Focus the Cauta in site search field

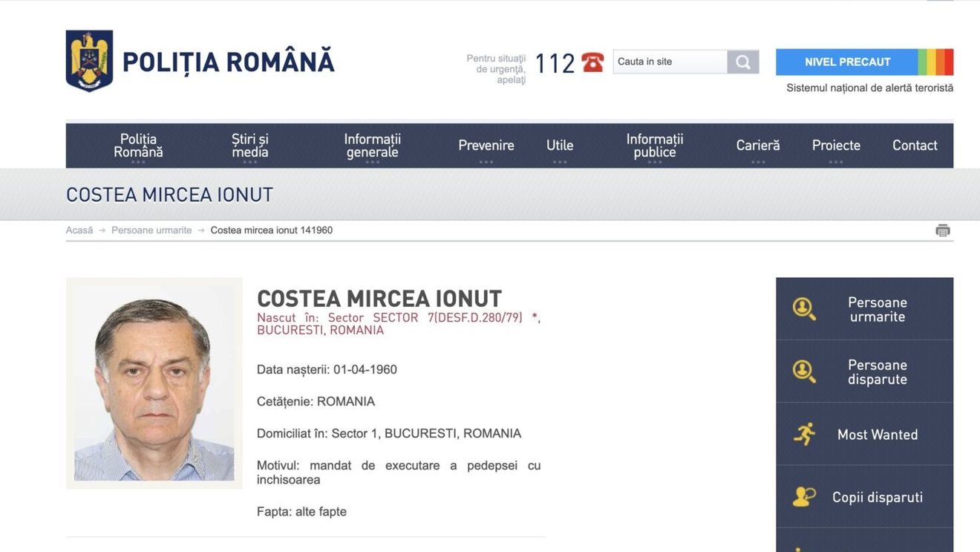[670, 62]
